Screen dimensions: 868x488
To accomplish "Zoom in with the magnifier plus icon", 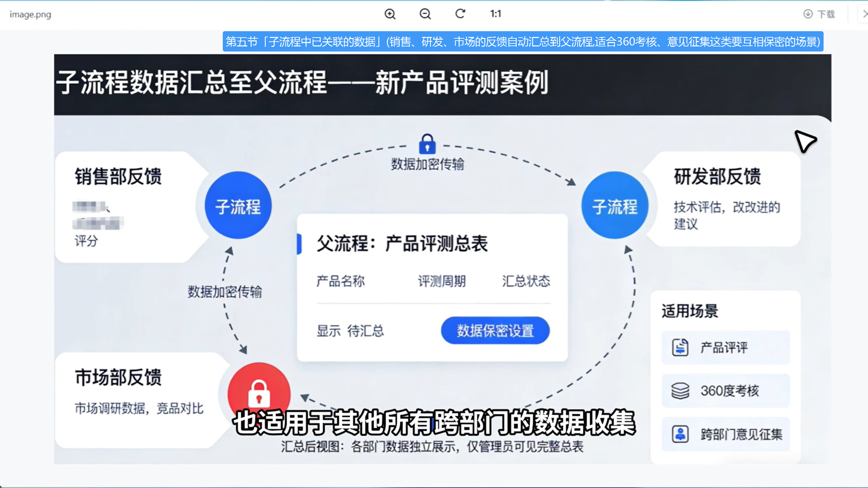I will (x=390, y=14).
